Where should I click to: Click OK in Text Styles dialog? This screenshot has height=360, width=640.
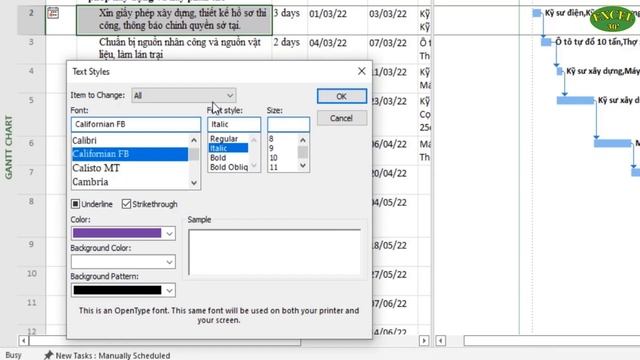342,96
